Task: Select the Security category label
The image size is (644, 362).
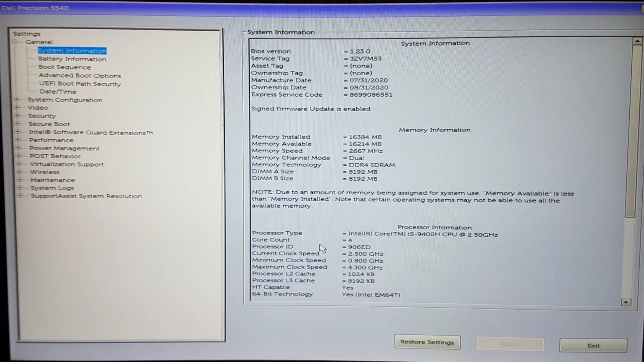Action: [42, 116]
